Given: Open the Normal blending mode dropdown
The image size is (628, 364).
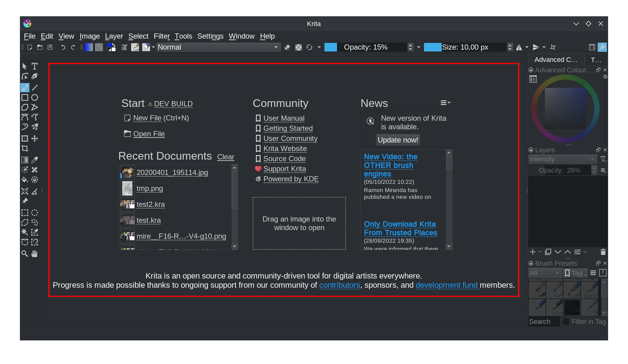Looking at the screenshot, I should [x=218, y=47].
